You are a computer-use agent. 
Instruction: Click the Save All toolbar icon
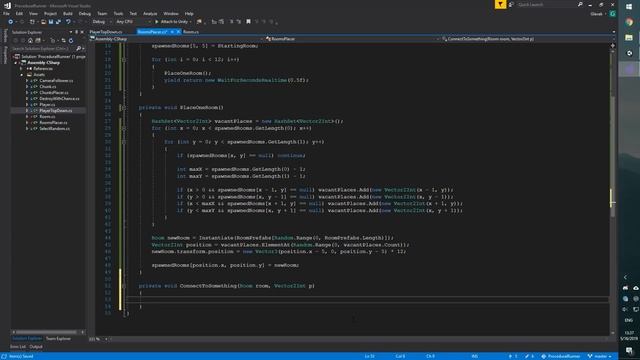tap(58, 22)
